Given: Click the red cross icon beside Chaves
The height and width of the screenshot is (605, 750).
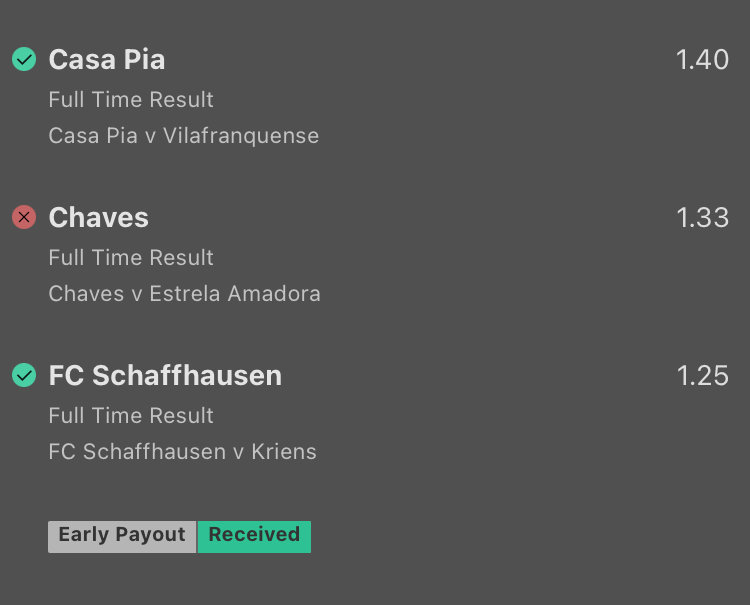Looking at the screenshot, I should pyautogui.click(x=24, y=217).
